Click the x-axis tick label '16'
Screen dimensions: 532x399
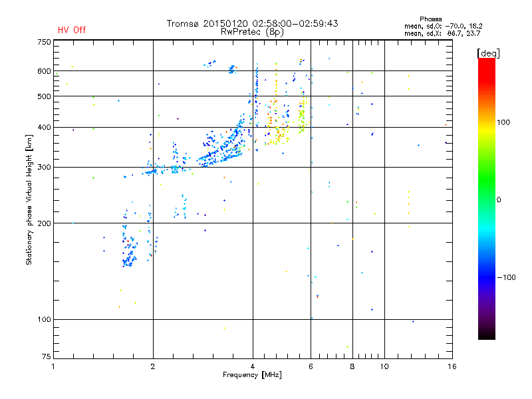452,366
